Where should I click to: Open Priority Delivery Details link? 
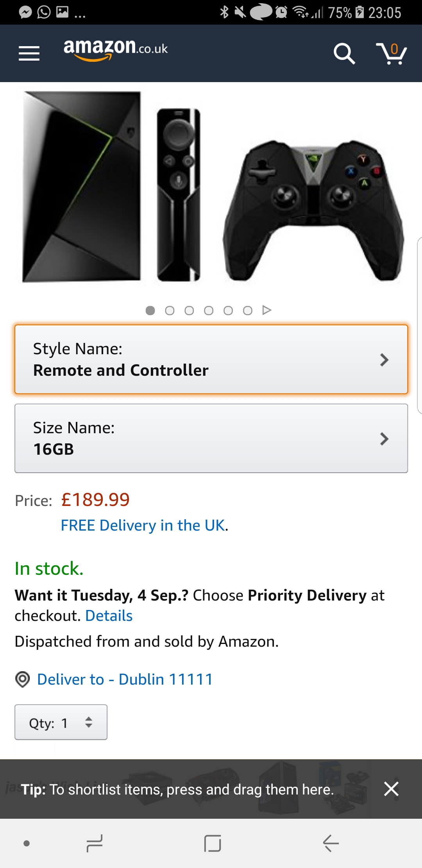point(109,616)
